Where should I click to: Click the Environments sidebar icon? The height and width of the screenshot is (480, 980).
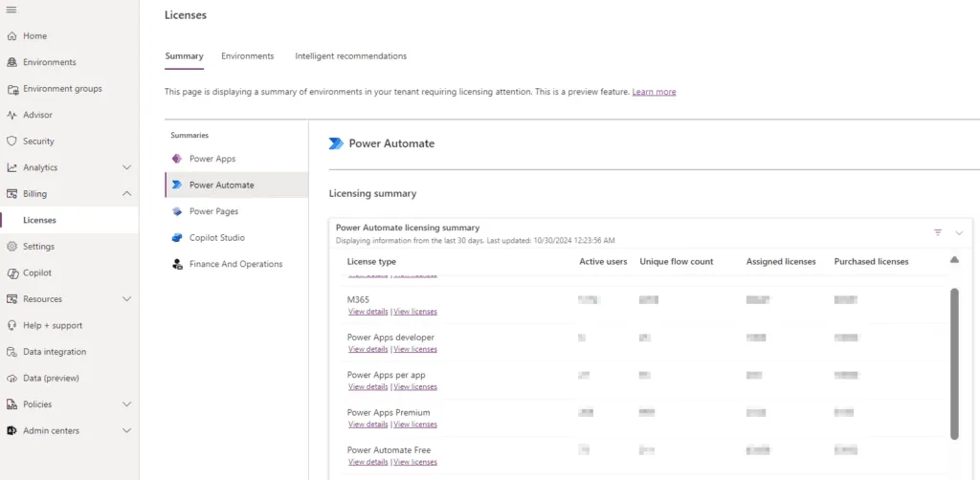coord(11,62)
